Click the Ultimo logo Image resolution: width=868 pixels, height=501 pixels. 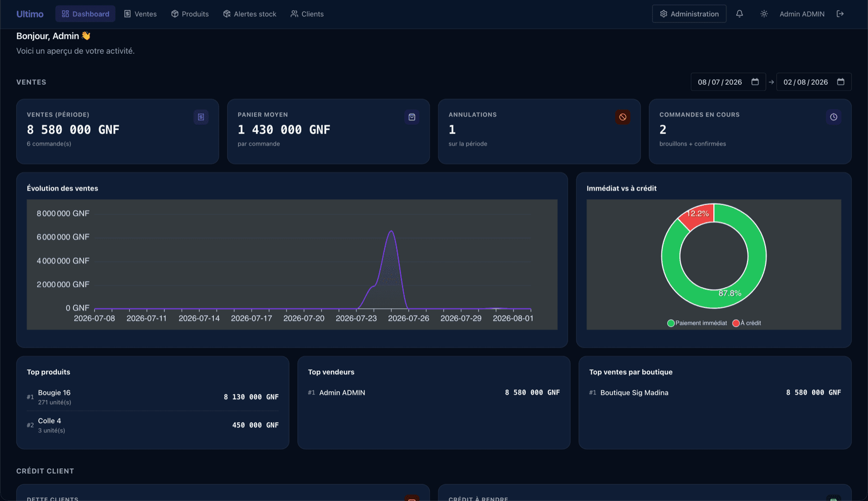[x=30, y=14]
